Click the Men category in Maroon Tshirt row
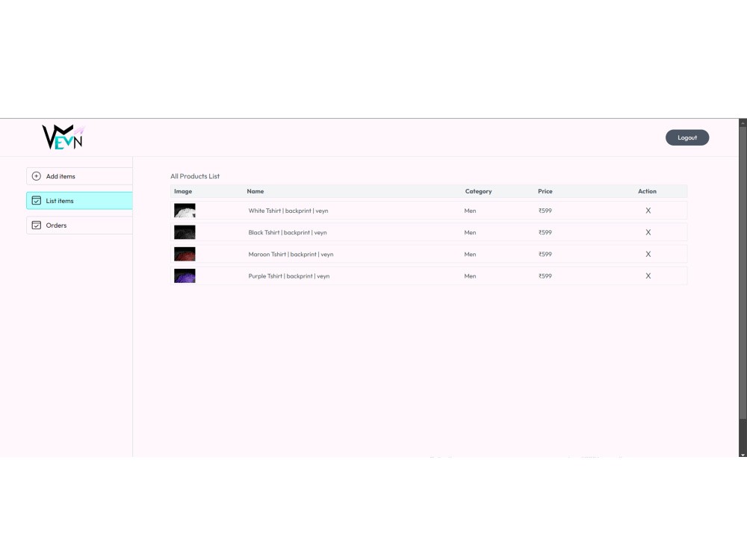This screenshot has height=560, width=747. click(470, 255)
